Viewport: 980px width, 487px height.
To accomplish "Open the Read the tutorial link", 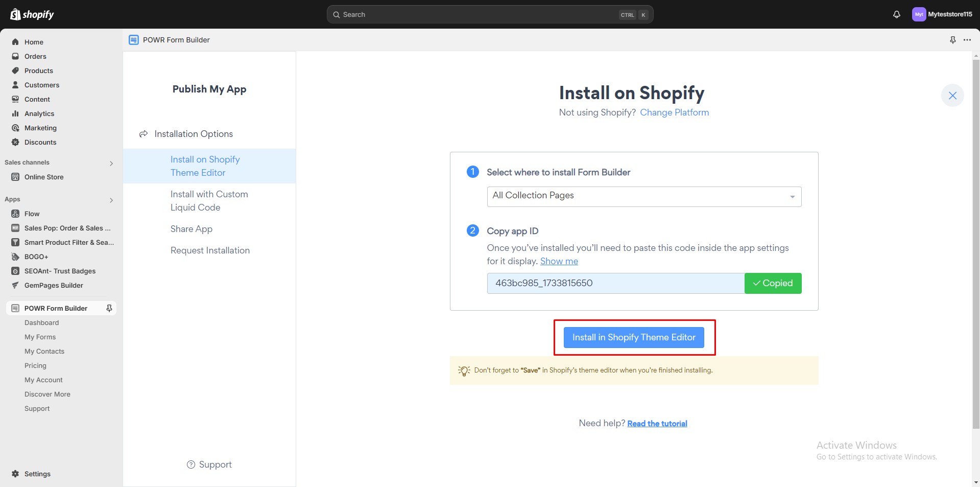I will pos(657,423).
